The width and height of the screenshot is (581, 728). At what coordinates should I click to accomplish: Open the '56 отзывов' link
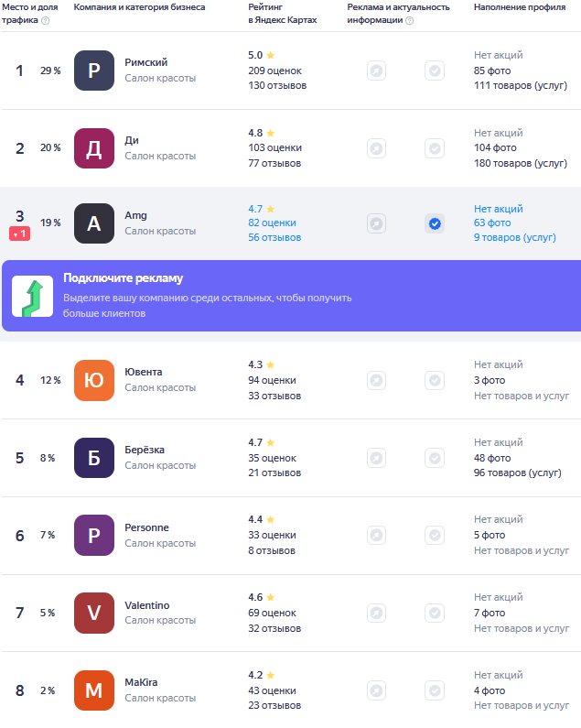pos(274,237)
